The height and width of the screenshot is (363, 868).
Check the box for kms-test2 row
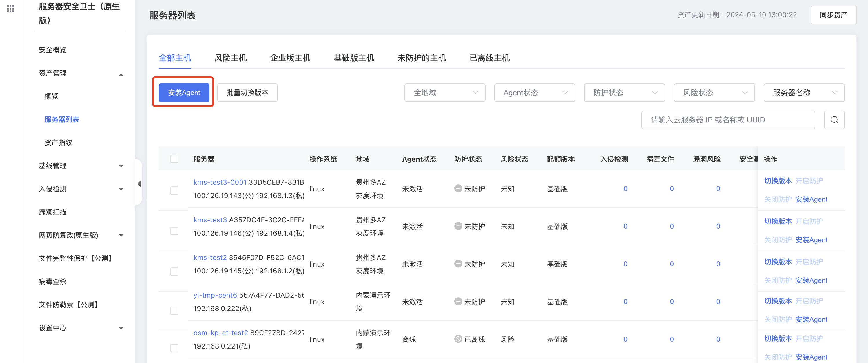click(x=174, y=271)
